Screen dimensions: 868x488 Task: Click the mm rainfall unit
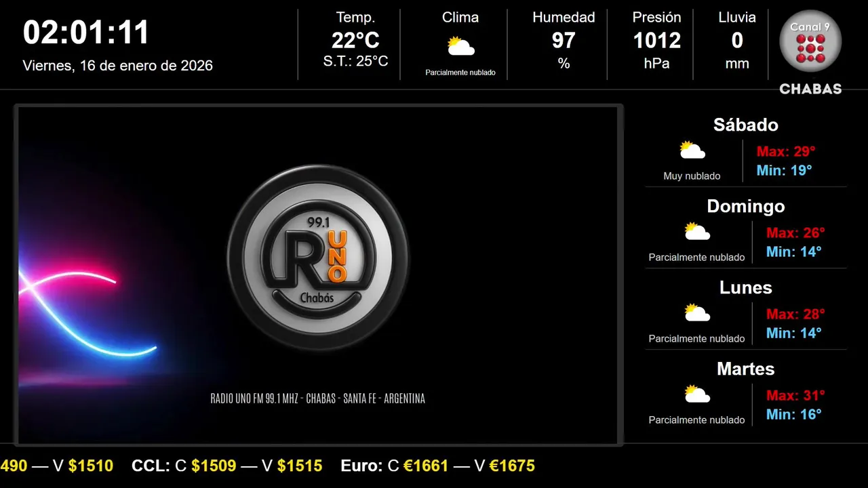point(737,64)
